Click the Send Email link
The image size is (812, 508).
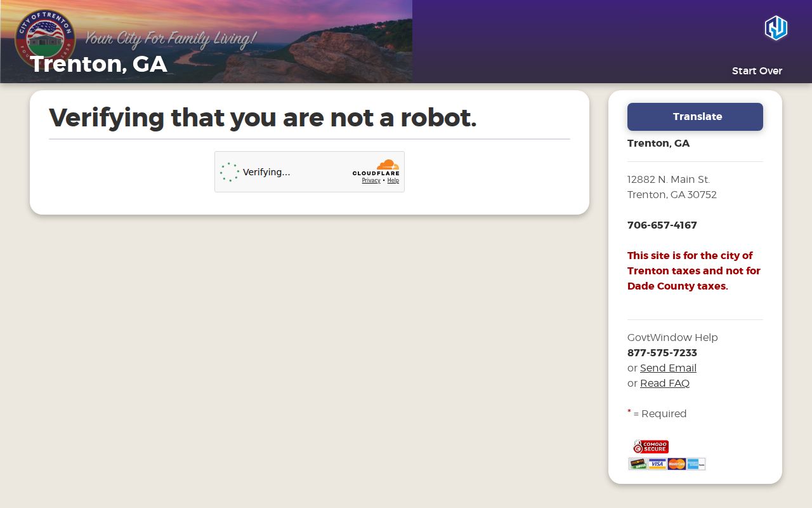pyautogui.click(x=668, y=368)
